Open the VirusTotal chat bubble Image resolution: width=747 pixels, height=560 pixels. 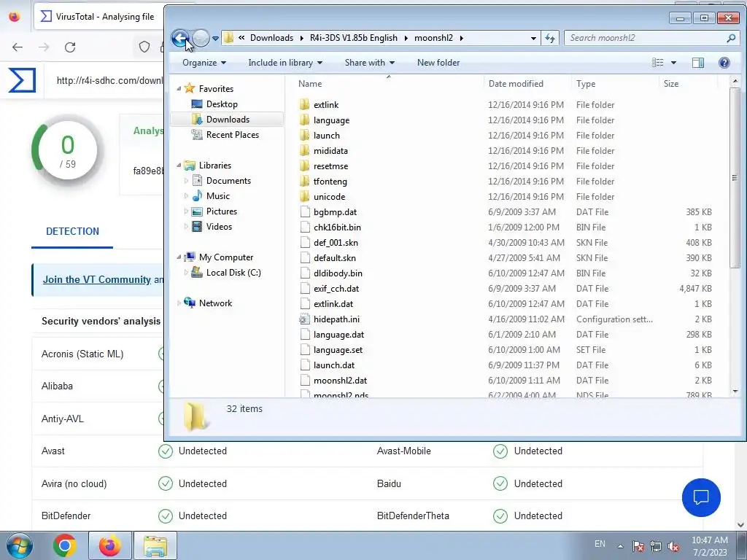coord(701,497)
